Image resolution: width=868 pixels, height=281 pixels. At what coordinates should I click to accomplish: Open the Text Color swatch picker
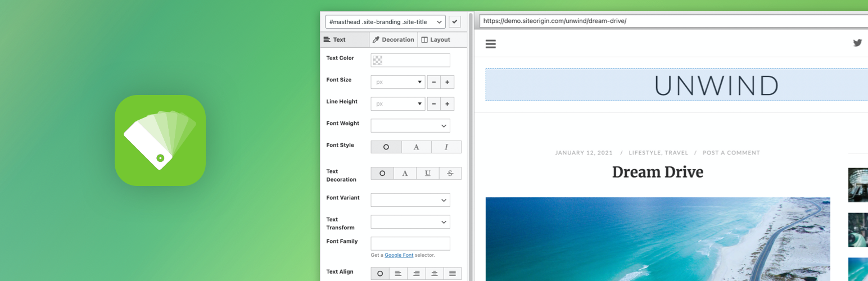point(378,61)
